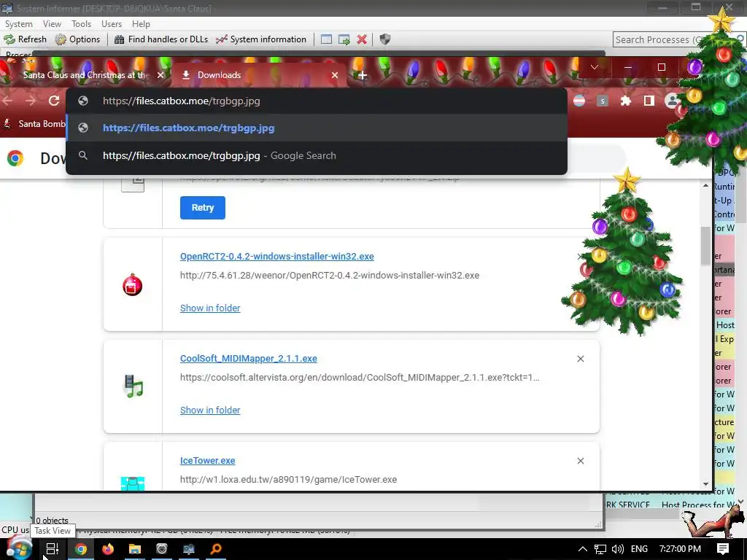This screenshot has width=747, height=560.
Task: Show OpenRCT2 installer in folder
Action: (210, 308)
